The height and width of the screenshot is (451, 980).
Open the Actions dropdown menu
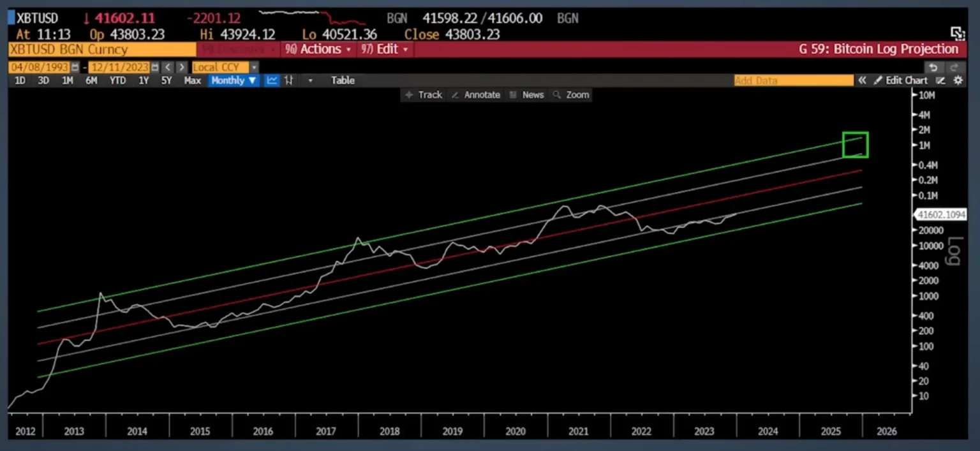click(318, 49)
